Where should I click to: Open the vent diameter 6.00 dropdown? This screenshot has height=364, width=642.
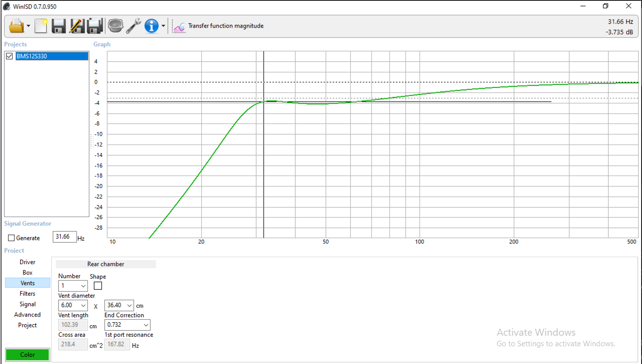pos(73,305)
